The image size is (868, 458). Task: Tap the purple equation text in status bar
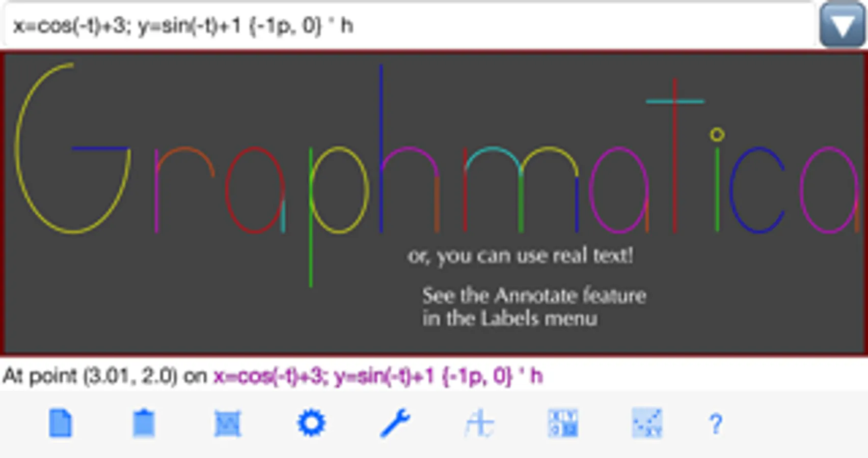point(378,377)
